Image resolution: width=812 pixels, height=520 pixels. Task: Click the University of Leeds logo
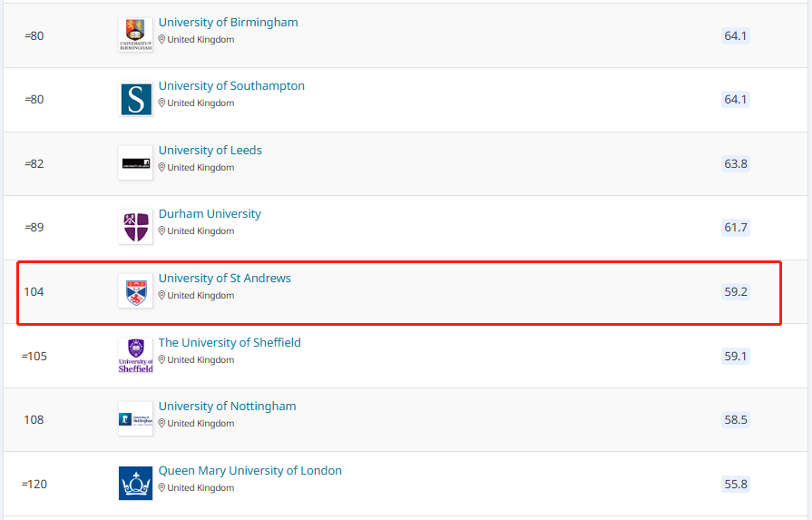click(135, 163)
